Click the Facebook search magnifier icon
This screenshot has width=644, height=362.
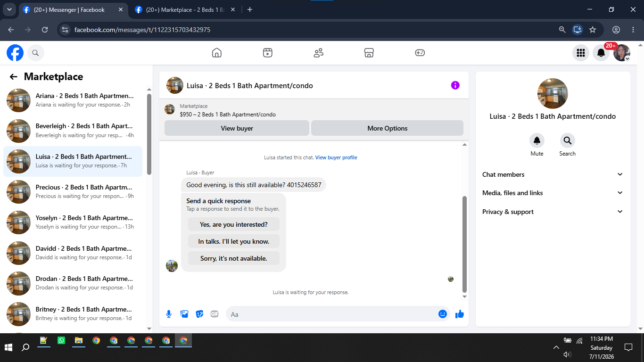pos(36,53)
